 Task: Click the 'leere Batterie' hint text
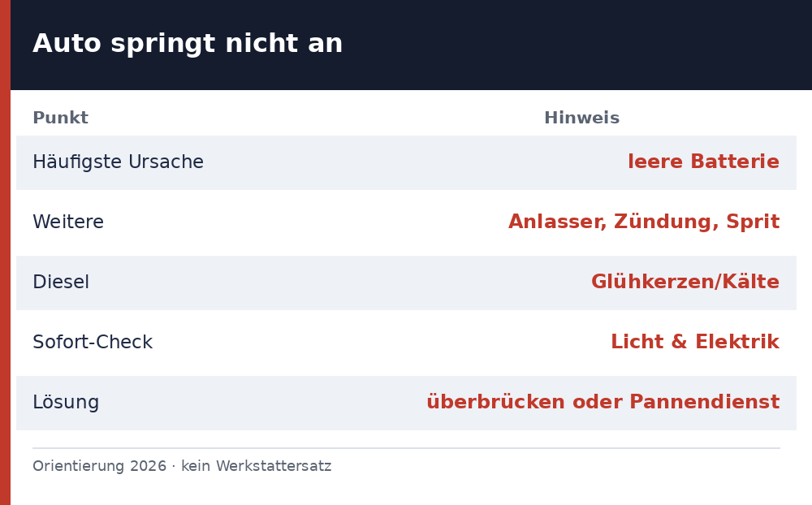point(703,162)
